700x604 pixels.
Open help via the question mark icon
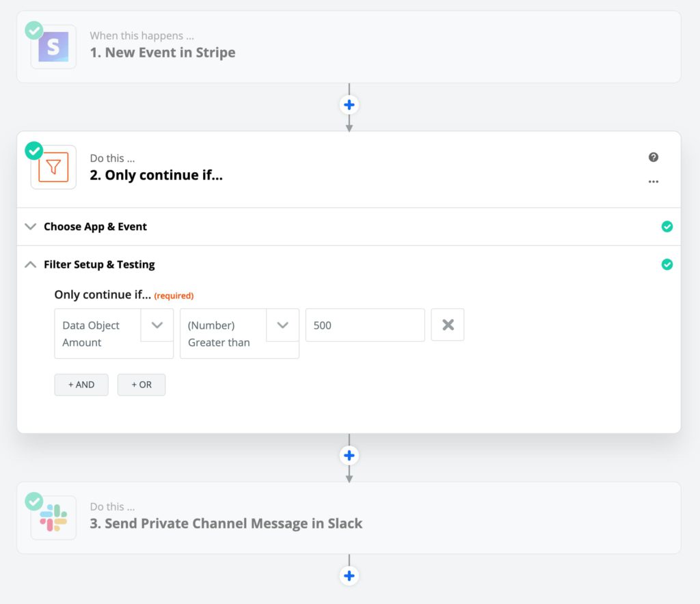click(x=654, y=157)
